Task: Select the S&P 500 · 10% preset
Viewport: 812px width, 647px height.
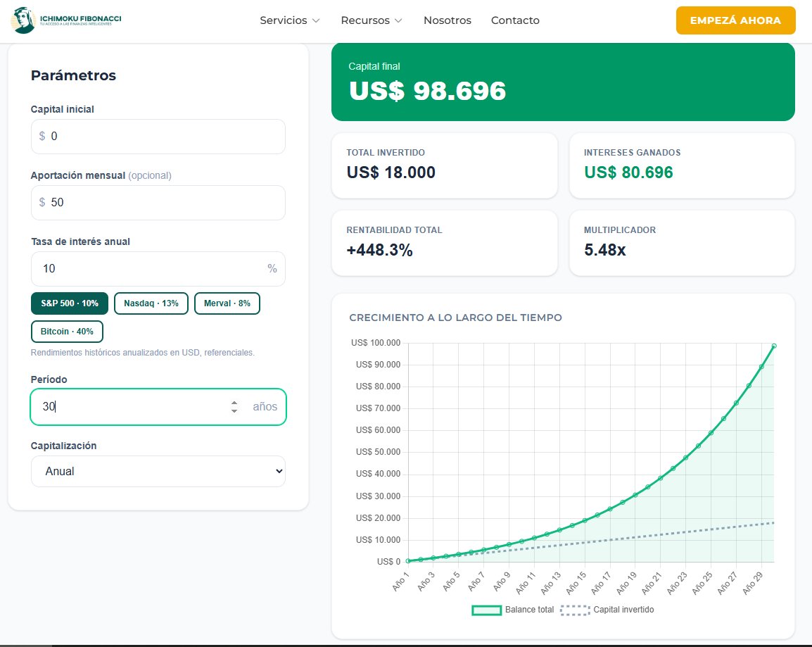Action: (x=70, y=303)
